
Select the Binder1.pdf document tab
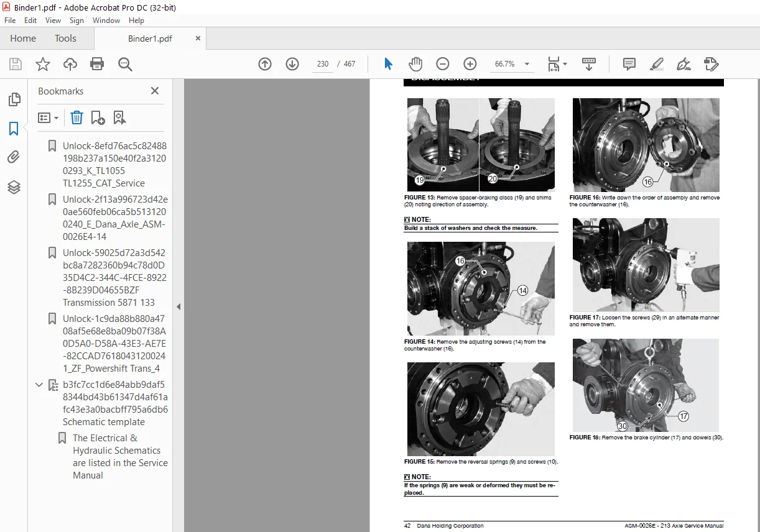pos(150,39)
